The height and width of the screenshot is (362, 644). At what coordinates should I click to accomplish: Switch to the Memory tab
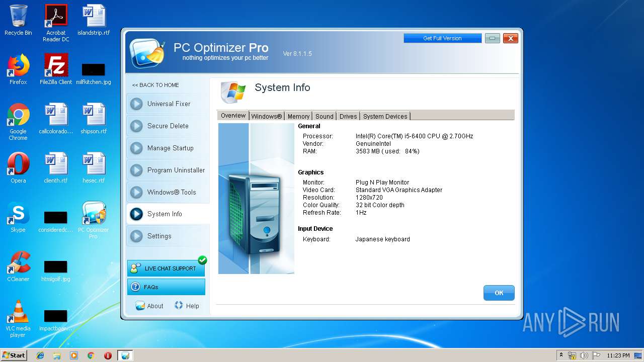298,116
